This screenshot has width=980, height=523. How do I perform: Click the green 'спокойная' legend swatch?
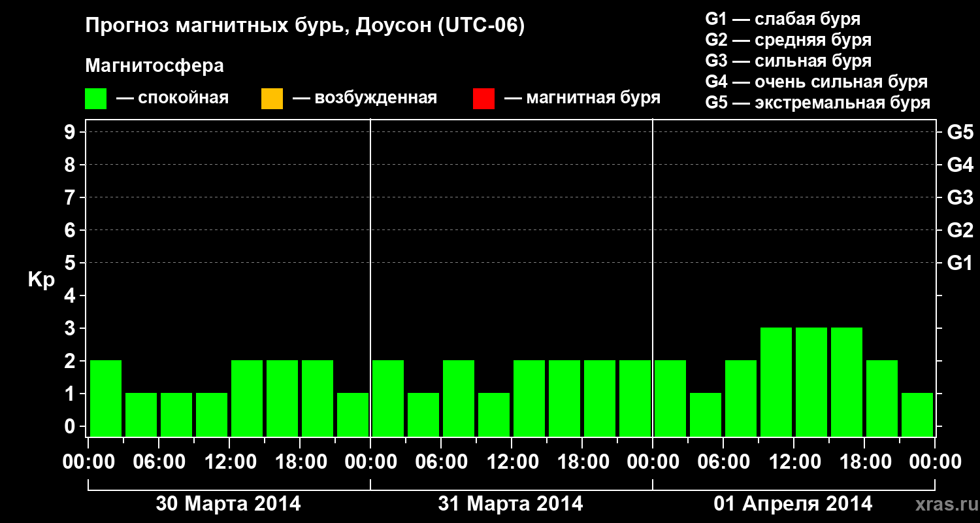click(95, 99)
